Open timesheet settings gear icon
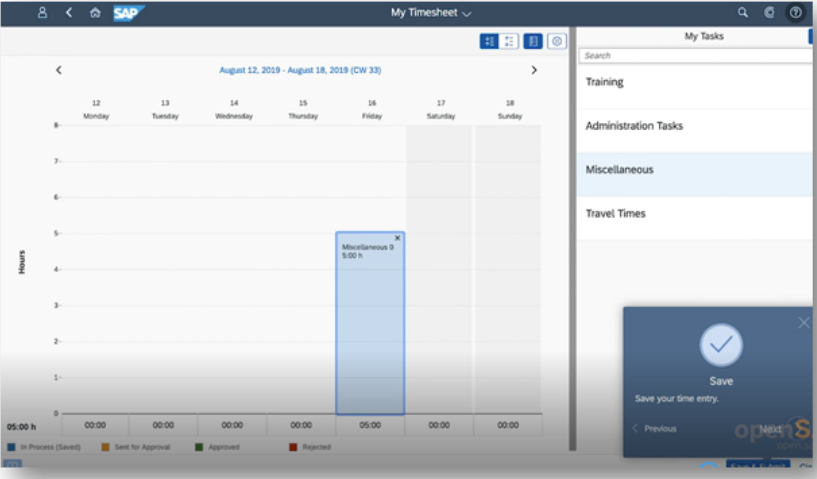The image size is (817, 479). (x=557, y=41)
